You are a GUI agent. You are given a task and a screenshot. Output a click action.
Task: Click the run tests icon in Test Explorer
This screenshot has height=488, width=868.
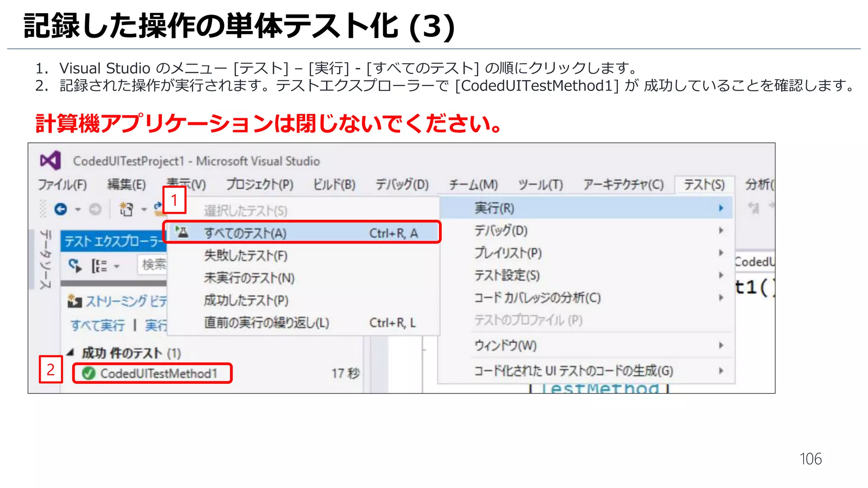[75, 266]
